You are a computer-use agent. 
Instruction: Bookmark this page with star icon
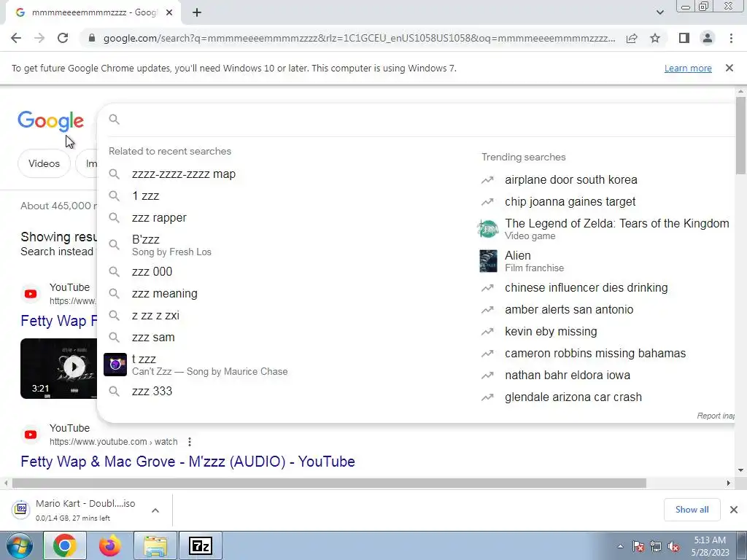(655, 38)
